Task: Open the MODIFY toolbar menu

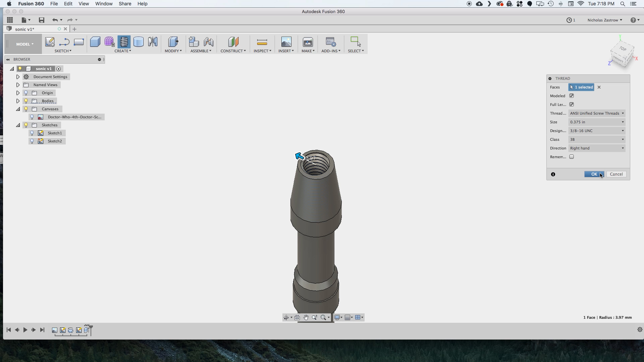Action: click(x=173, y=51)
